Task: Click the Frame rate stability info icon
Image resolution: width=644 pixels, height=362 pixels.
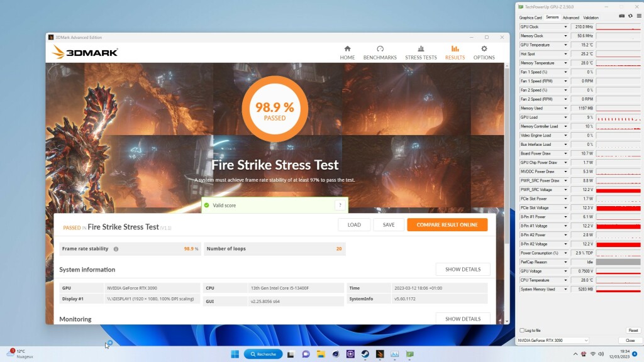Action: (116, 249)
